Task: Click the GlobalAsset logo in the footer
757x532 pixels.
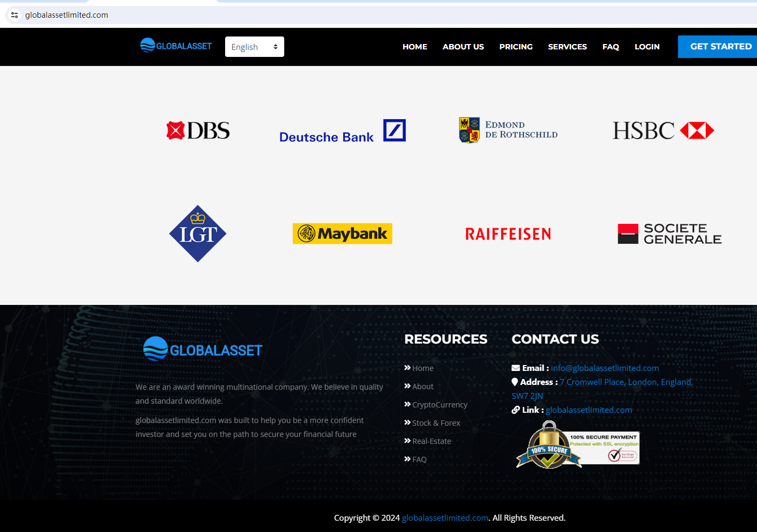Action: [x=203, y=349]
